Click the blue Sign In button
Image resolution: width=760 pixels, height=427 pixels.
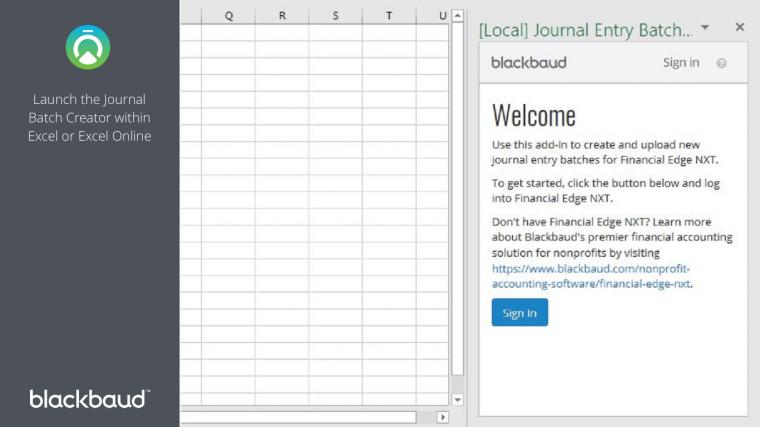click(x=520, y=313)
